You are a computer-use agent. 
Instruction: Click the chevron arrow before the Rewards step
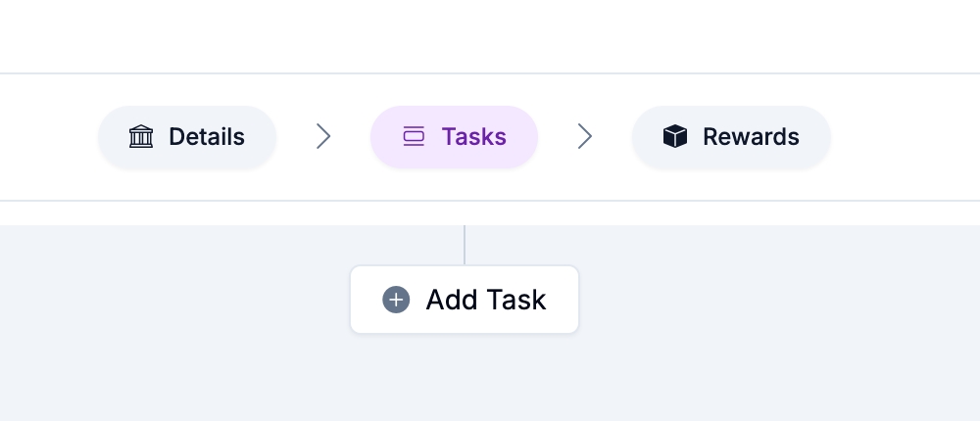pyautogui.click(x=585, y=137)
